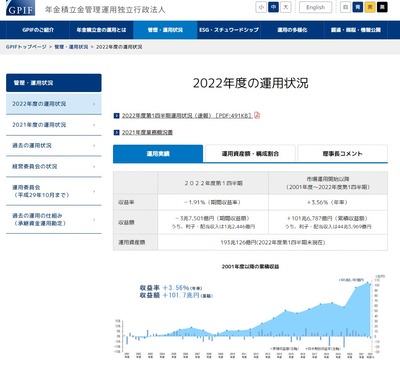This screenshot has width=400, height=368.
Task: Select 2022年度の運用状況 in sidebar
Action: click(54, 104)
